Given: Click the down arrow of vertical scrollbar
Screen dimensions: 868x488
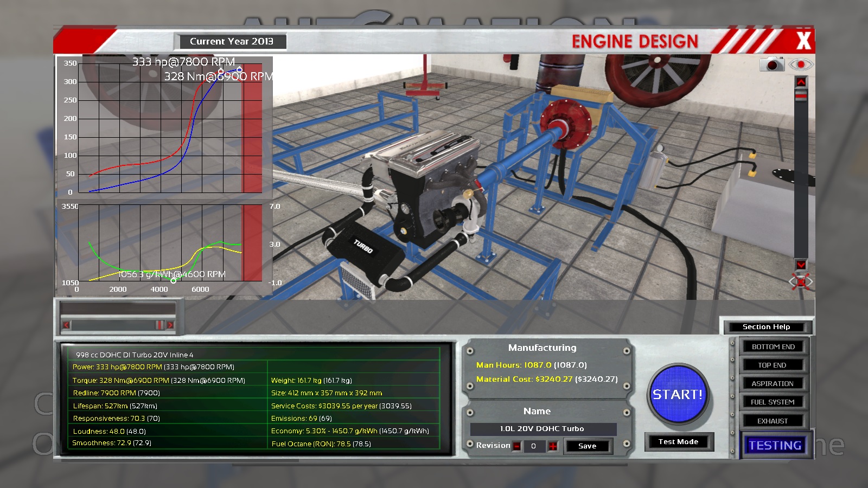Looking at the screenshot, I should (801, 264).
